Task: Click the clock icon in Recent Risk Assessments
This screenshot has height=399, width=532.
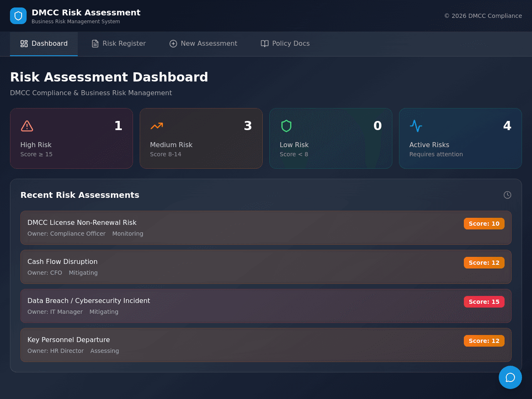Action: tap(507, 195)
